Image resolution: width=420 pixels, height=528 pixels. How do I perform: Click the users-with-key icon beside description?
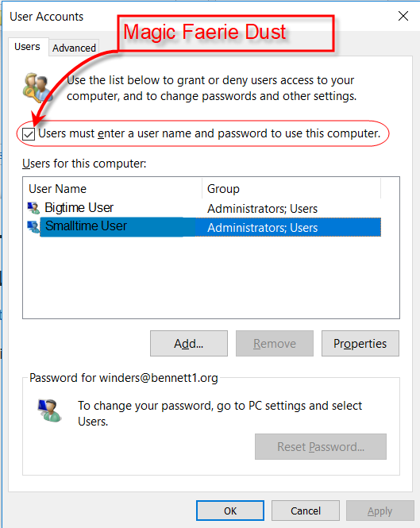tap(37, 88)
